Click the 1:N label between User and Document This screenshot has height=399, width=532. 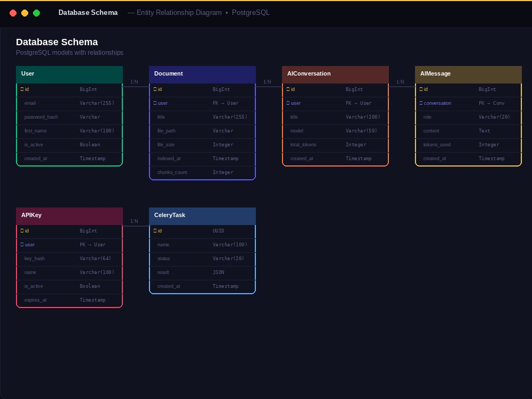(135, 82)
